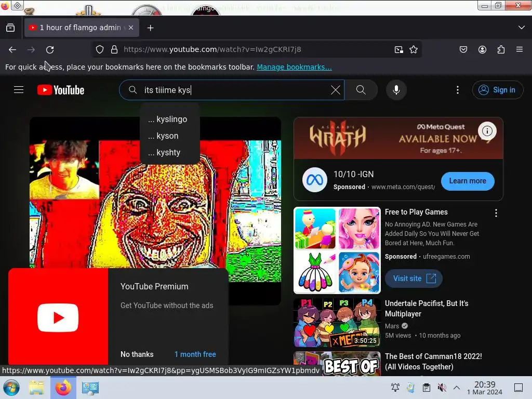Click Visit site for ufreegames
Image resolution: width=532 pixels, height=399 pixels.
(x=414, y=278)
